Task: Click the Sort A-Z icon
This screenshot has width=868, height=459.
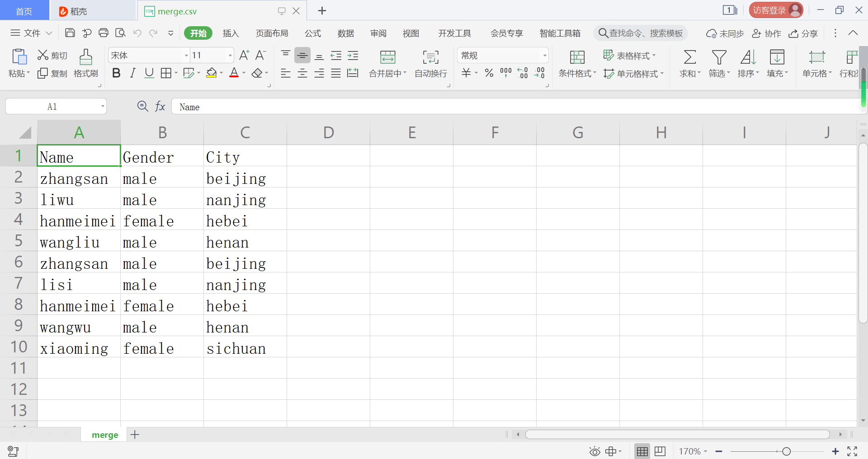Action: [x=748, y=57]
